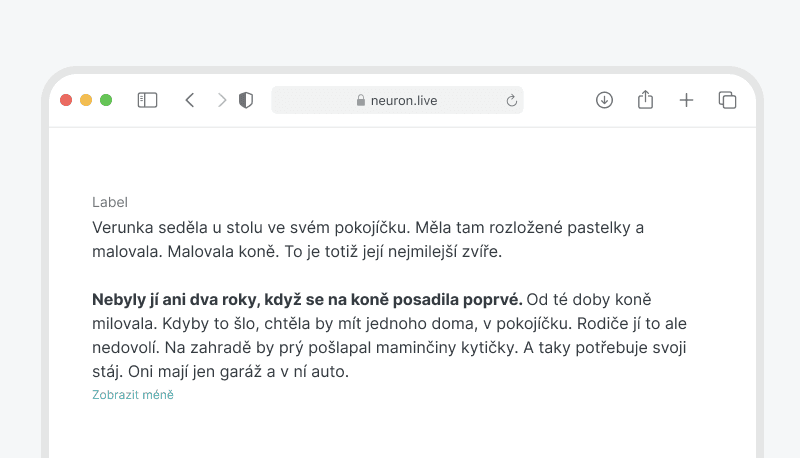
Task: Maximize the window with the green button
Action: point(106,100)
